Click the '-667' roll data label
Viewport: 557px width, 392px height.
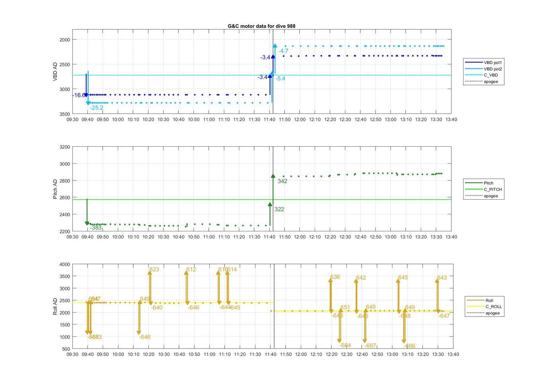370,346
